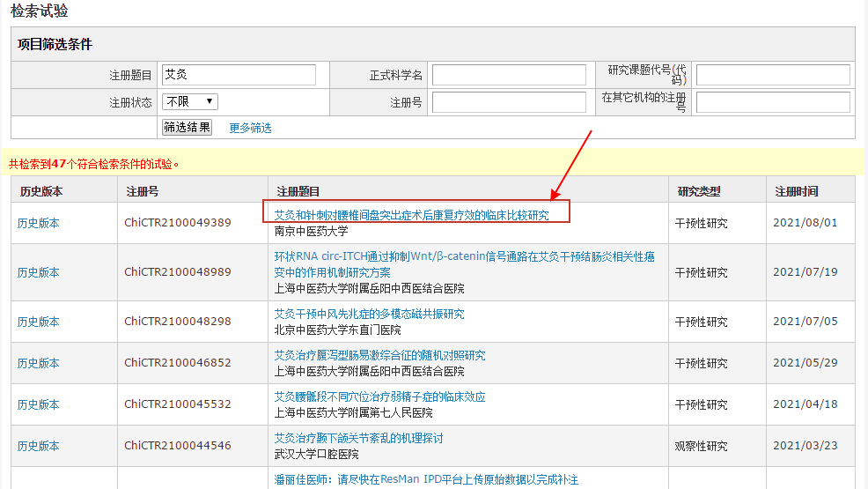Image resolution: width=868 pixels, height=489 pixels.
Task: Expand the 注册状态 dropdown
Action: click(x=190, y=102)
